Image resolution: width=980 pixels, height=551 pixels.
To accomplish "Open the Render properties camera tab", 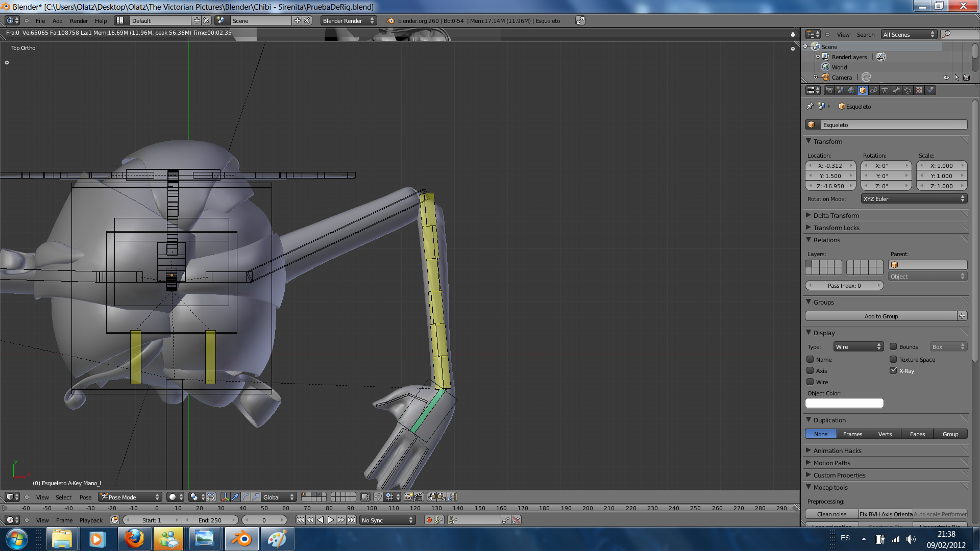I will click(x=829, y=90).
